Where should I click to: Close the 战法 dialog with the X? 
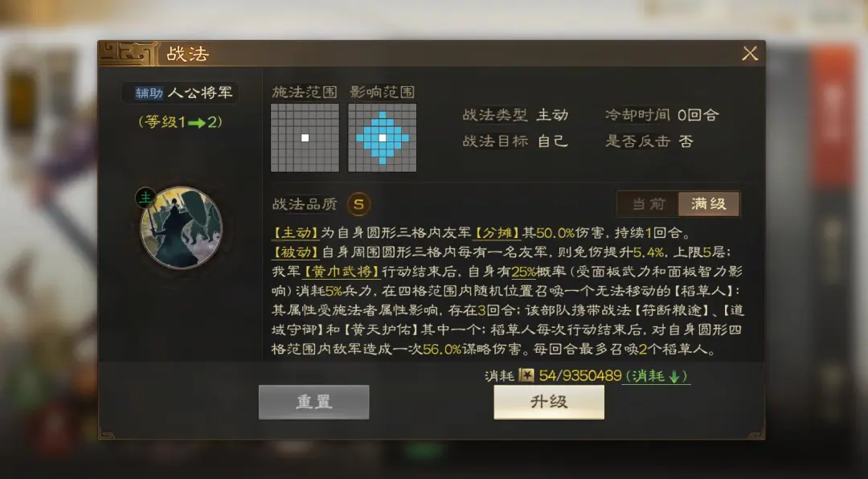pyautogui.click(x=750, y=54)
